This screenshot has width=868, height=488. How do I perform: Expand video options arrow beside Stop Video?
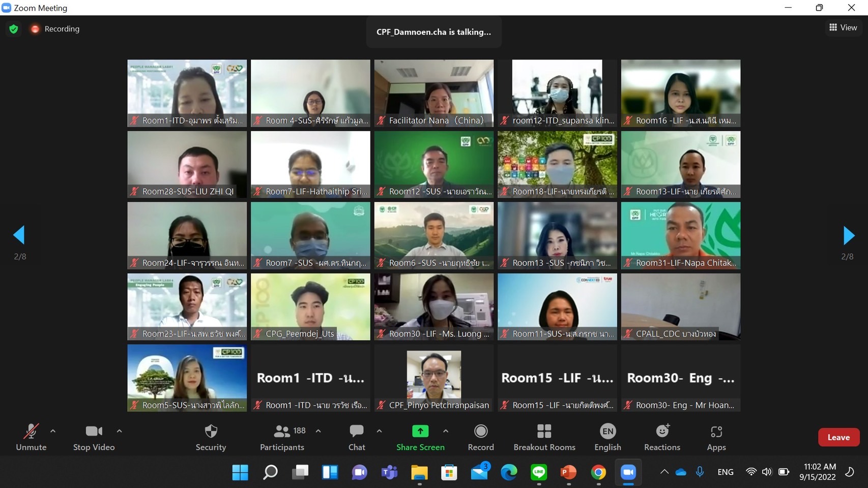(x=119, y=431)
